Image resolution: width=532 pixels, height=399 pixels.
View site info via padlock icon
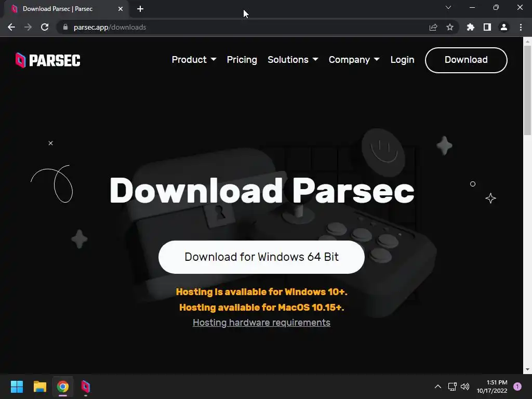65,27
